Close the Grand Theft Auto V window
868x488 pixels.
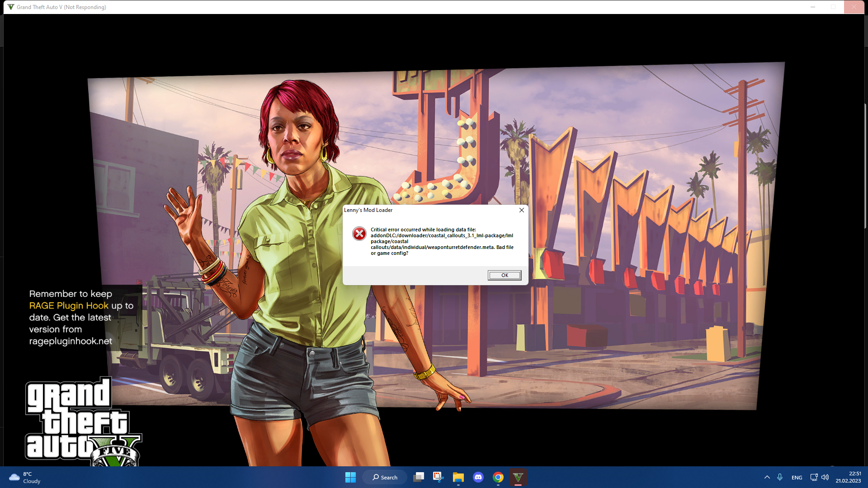click(854, 7)
